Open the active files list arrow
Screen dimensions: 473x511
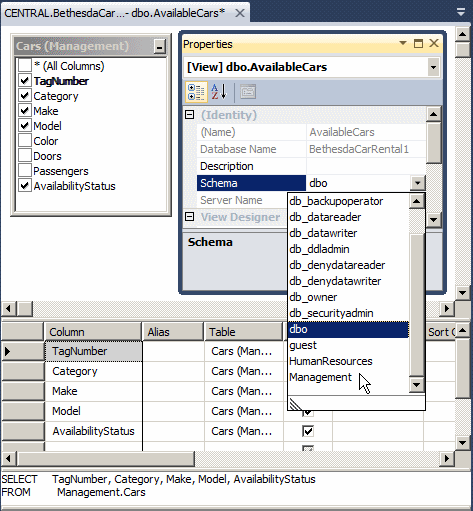tap(461, 13)
